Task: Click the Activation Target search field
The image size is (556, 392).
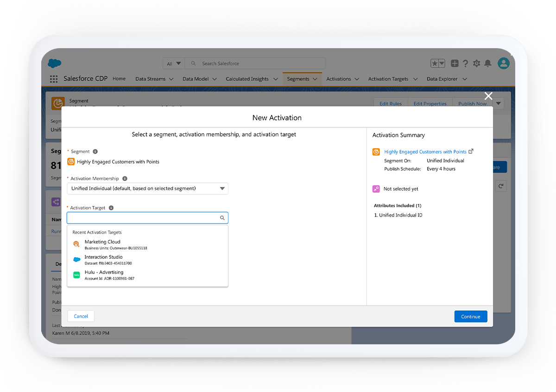Action: [147, 218]
